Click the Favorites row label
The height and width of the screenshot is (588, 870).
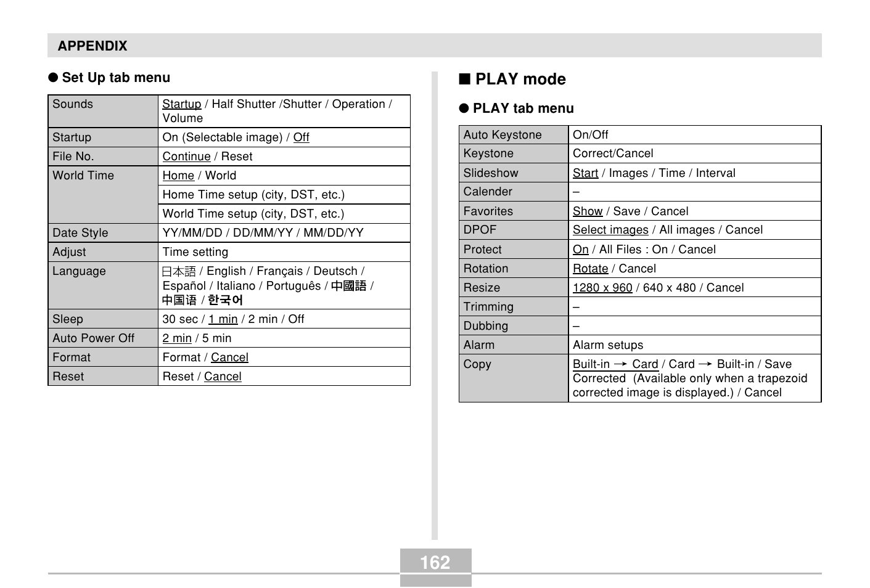point(488,211)
